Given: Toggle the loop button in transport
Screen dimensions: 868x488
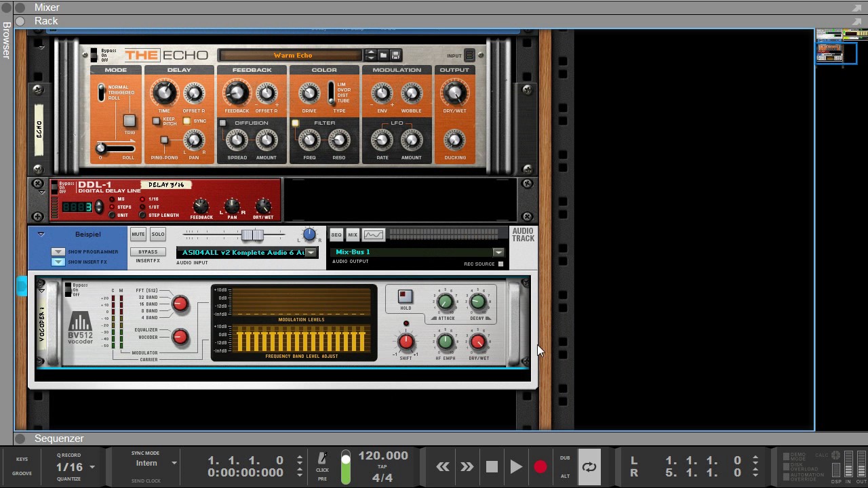Looking at the screenshot, I should 589,467.
